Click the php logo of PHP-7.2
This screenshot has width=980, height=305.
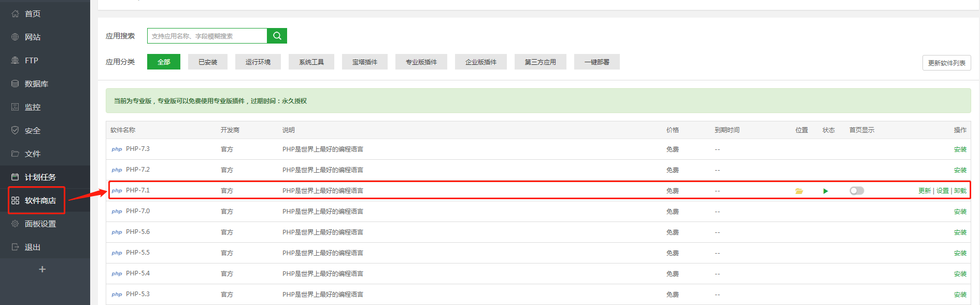[117, 170]
